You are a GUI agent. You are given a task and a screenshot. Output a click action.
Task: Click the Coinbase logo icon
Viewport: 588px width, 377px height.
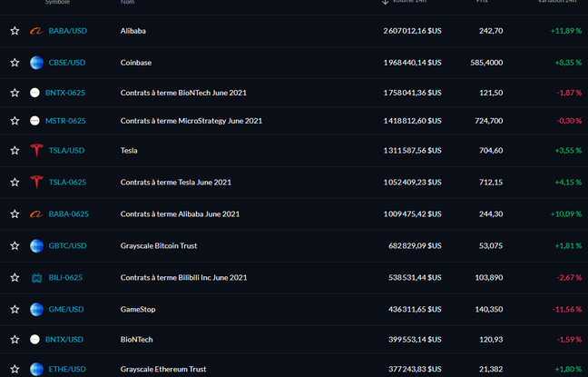(36, 63)
